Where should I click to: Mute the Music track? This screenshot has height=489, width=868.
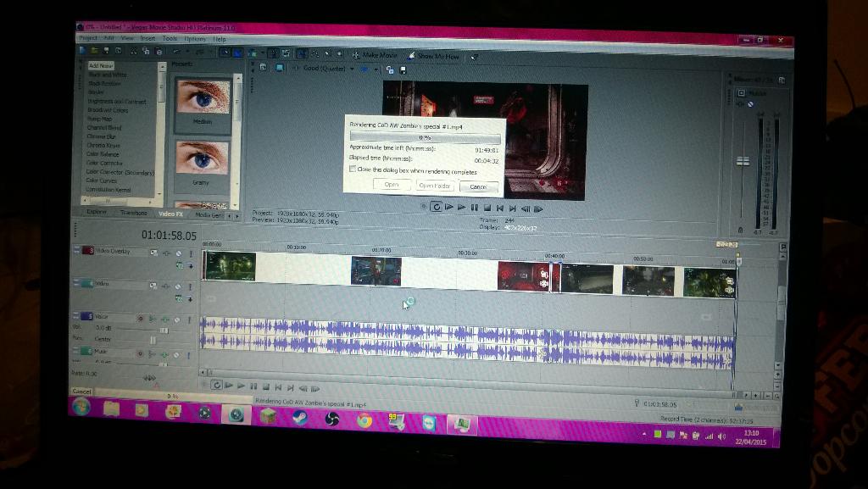coord(176,354)
